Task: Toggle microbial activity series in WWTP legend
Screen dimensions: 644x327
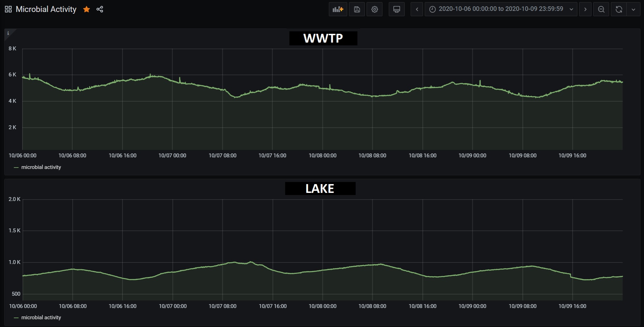Action: tap(41, 167)
